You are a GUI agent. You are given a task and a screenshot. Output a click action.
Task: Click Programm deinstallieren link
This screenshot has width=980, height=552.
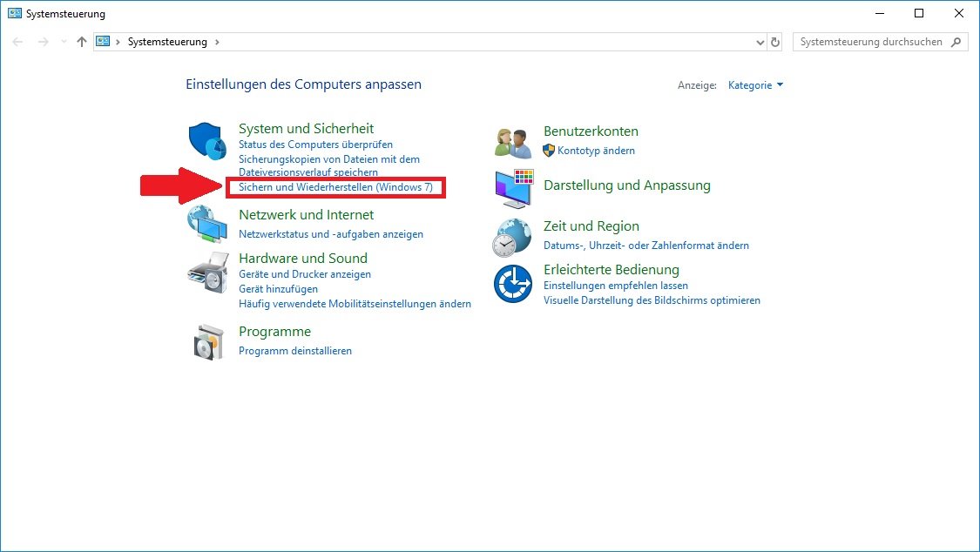click(295, 351)
